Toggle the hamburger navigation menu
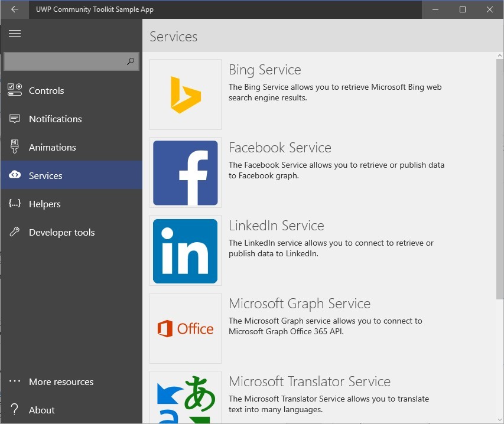Screen dimensions: 504x424 (15, 34)
